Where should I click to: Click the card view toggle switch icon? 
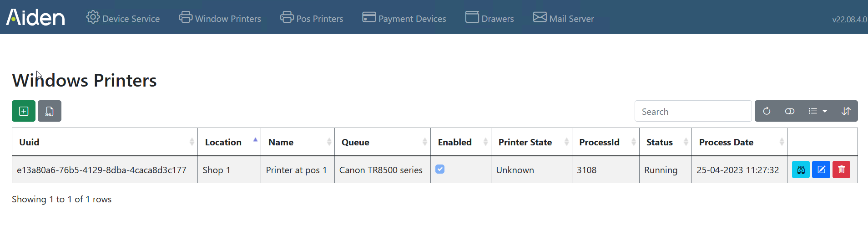(x=790, y=111)
